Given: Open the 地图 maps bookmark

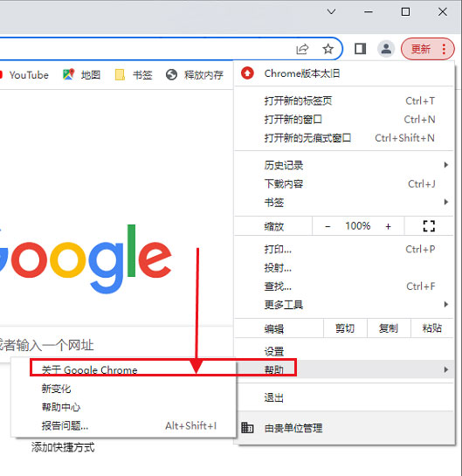Looking at the screenshot, I should pyautogui.click(x=81, y=75).
